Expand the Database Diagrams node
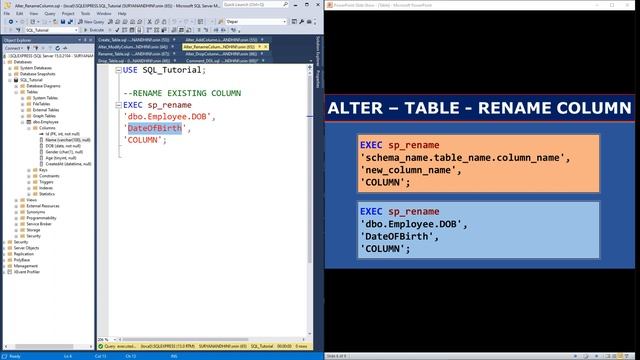640x360 pixels. (16, 86)
